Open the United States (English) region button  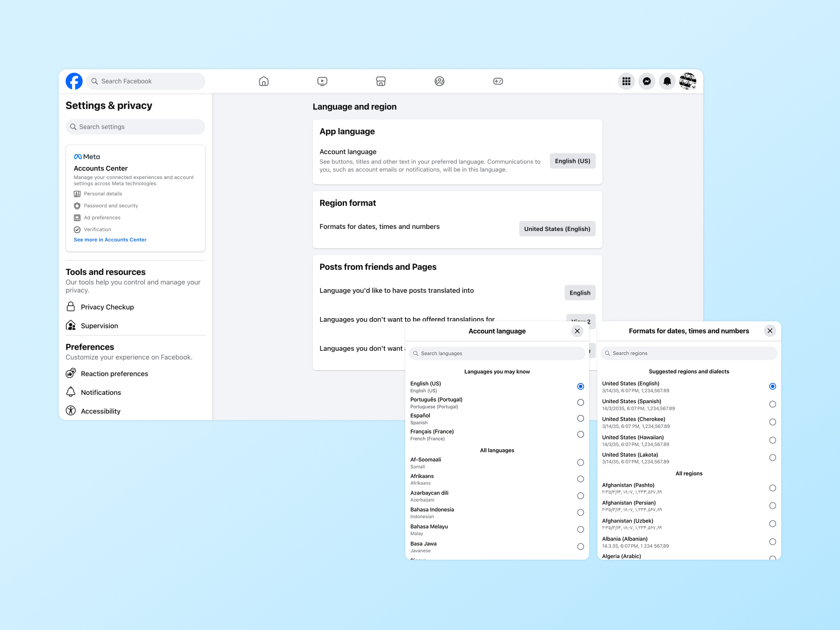[x=557, y=229]
